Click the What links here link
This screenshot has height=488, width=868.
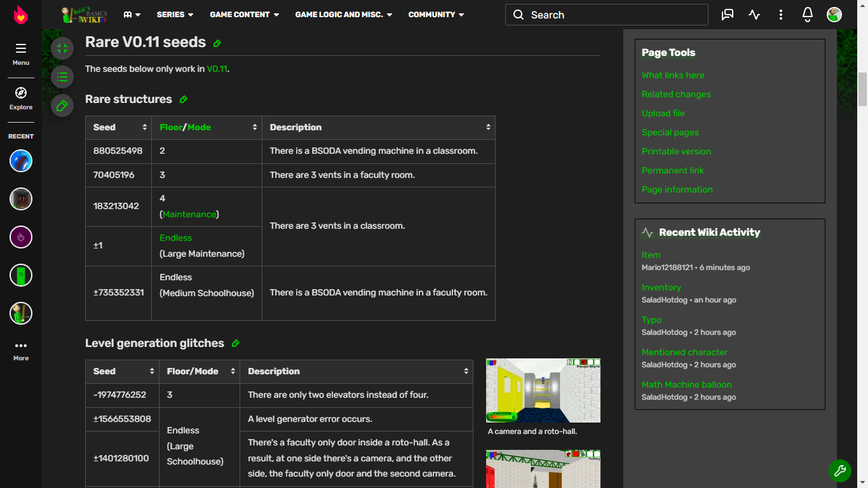coord(673,75)
